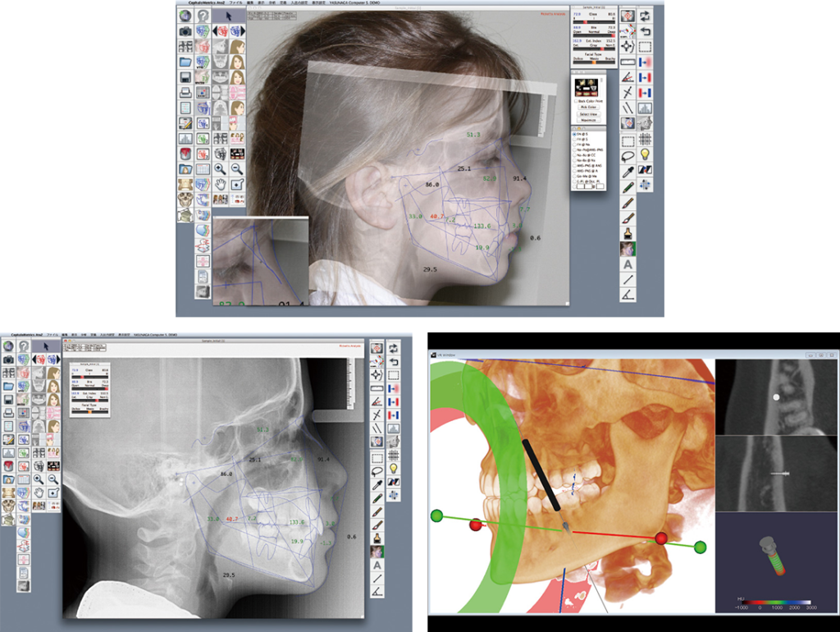The width and height of the screenshot is (840, 632).
Task: Pick the hand pan tool in top window
Action: [221, 184]
